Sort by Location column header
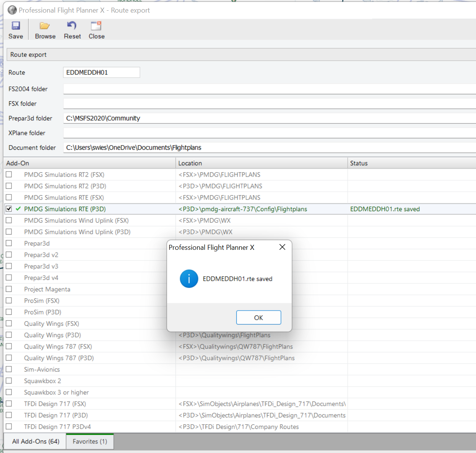This screenshot has height=453, width=476. (x=262, y=163)
